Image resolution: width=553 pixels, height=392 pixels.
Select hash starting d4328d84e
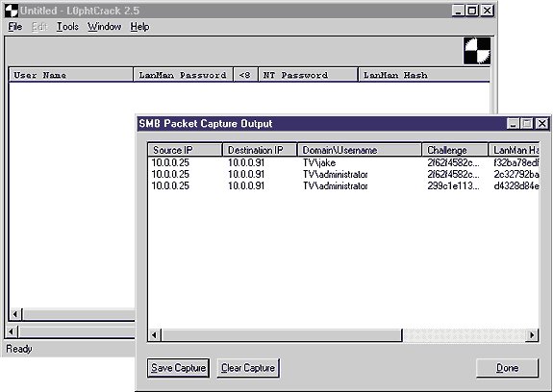[x=516, y=185]
